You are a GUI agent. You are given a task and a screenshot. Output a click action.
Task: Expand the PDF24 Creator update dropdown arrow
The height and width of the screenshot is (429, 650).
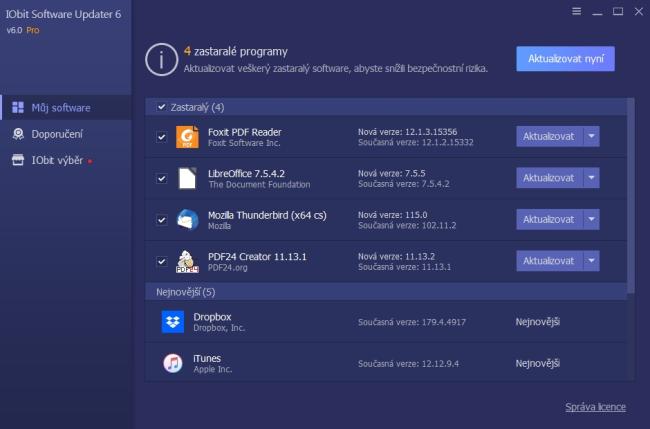pyautogui.click(x=591, y=261)
